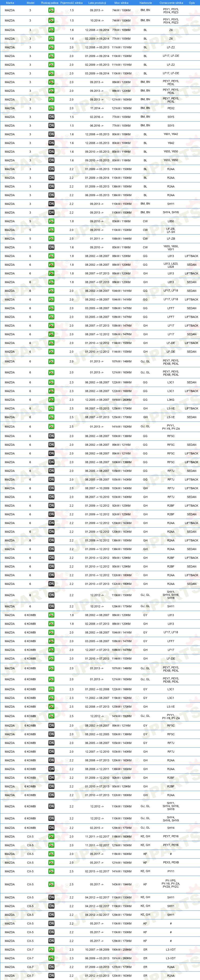
Task: Click the ON icon in the 08.2002 -> 02.2005 row
Action: coord(51,734)
